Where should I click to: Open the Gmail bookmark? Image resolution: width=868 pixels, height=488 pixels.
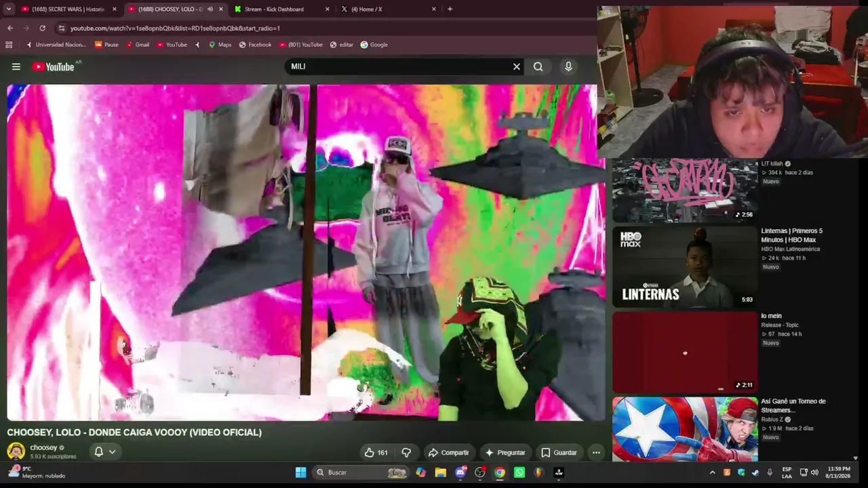(138, 45)
